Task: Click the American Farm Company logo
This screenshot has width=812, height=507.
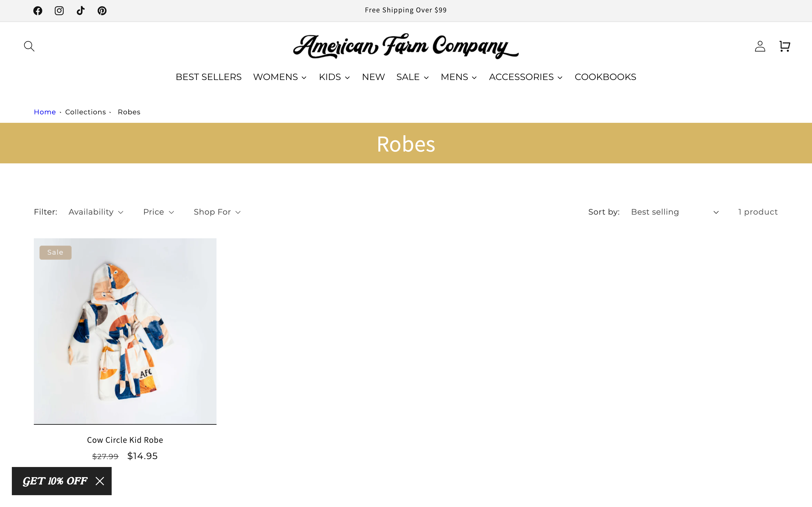Action: tap(406, 46)
